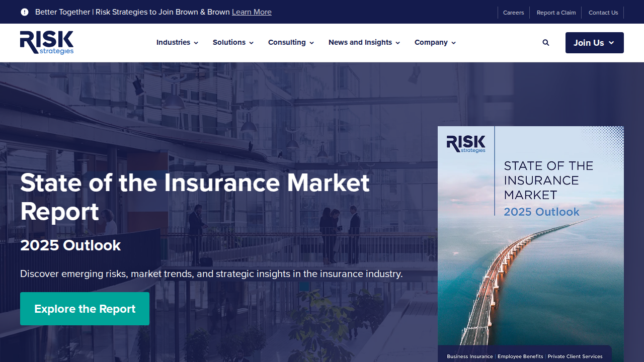Screen dimensions: 644x362
Task: Open the Join Us dropdown button
Action: (595, 43)
